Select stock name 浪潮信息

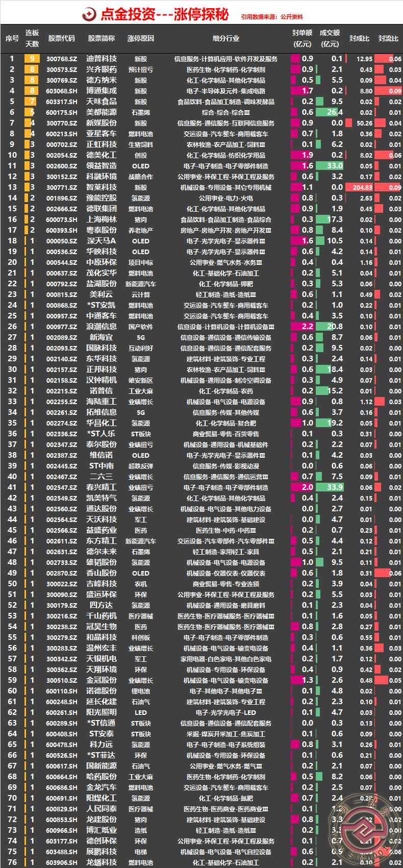tap(102, 327)
